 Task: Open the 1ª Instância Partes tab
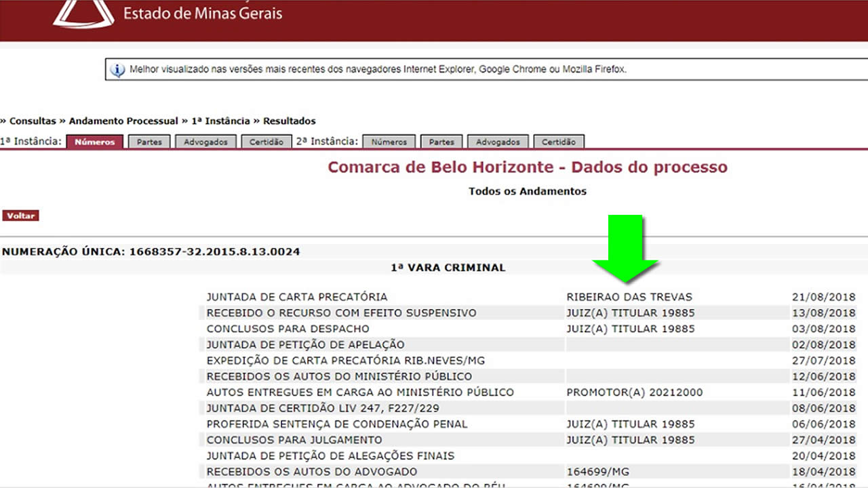(149, 142)
